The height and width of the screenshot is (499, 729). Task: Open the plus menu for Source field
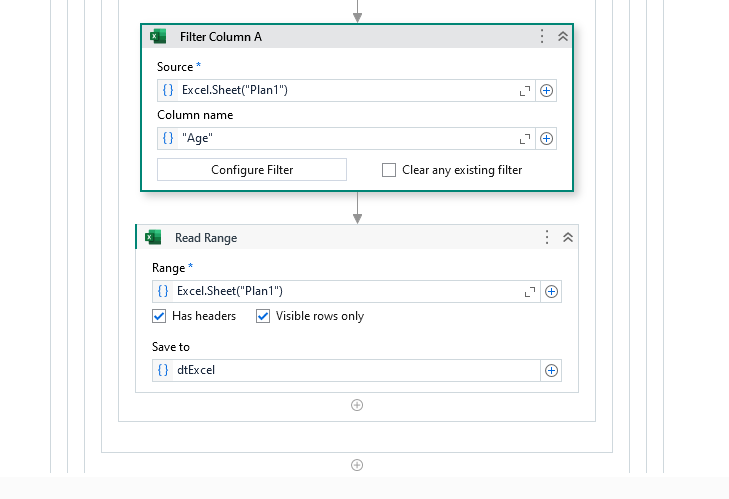(x=546, y=90)
